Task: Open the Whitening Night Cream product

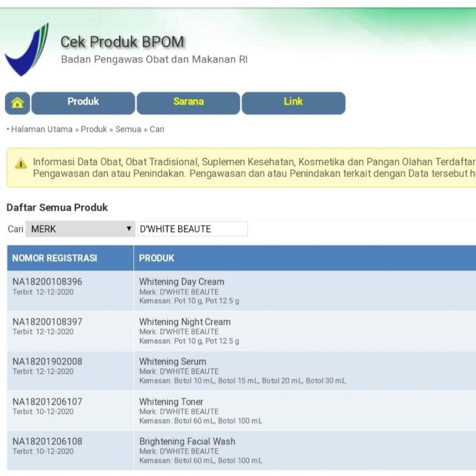Action: pyautogui.click(x=185, y=322)
